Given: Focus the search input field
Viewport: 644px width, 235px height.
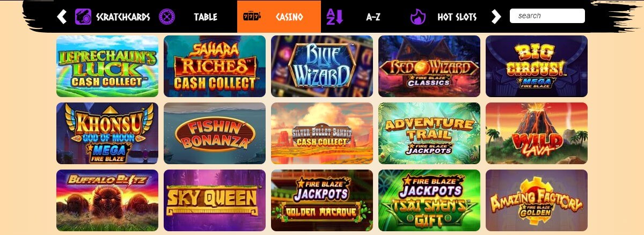Looking at the screenshot, I should tap(547, 16).
